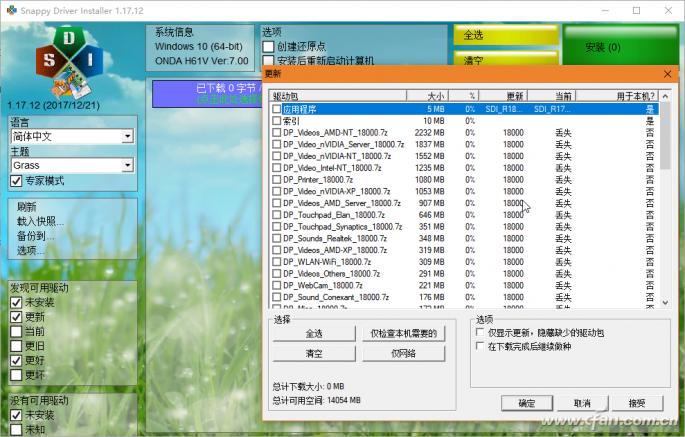Tick the DP_Printer_18000.7z checkbox

pos(277,179)
